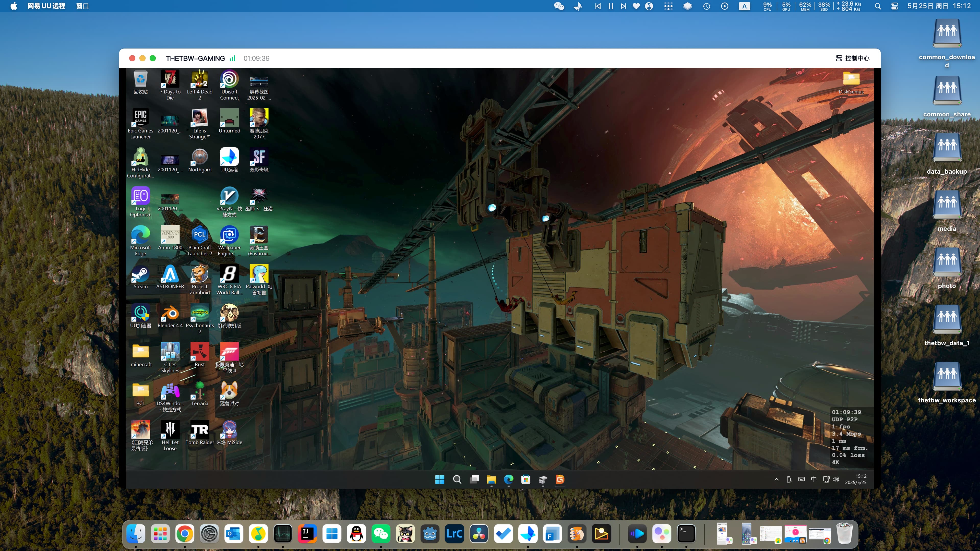
Task: Open Ubisoft Connect desktop icon
Action: (x=229, y=85)
